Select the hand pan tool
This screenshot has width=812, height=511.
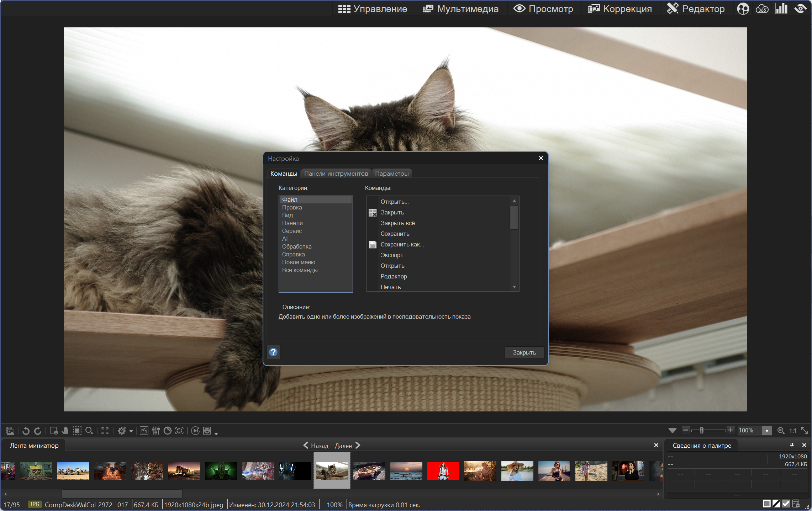(65, 431)
